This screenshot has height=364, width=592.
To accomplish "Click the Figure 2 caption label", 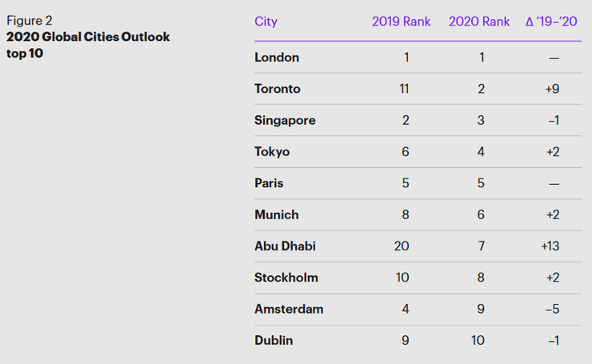I will 30,21.
